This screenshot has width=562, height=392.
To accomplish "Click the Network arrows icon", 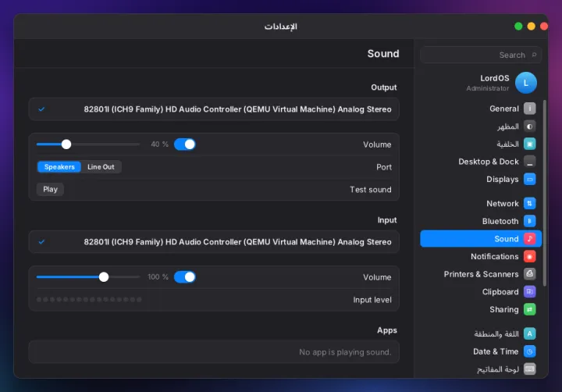I will [x=529, y=203].
